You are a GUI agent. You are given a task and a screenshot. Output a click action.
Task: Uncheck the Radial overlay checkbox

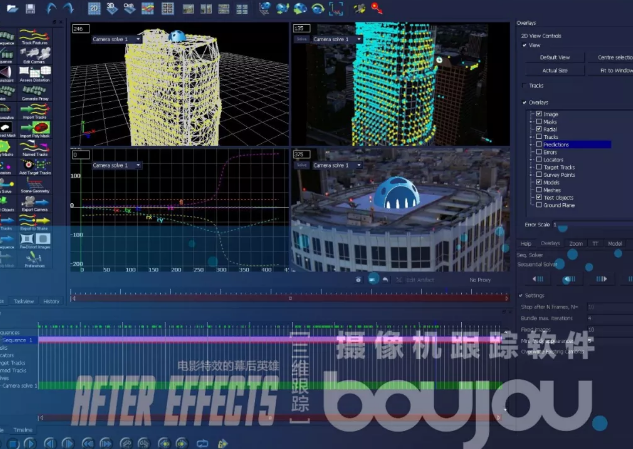pyautogui.click(x=539, y=129)
